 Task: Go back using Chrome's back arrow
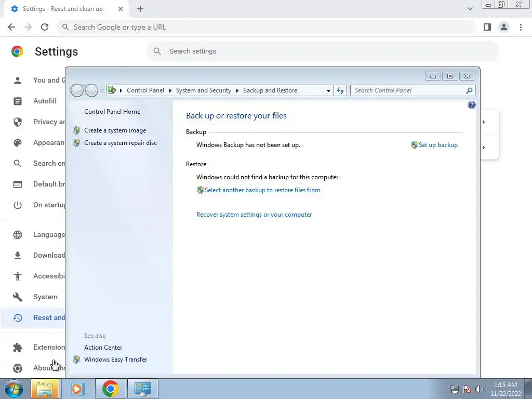point(11,27)
